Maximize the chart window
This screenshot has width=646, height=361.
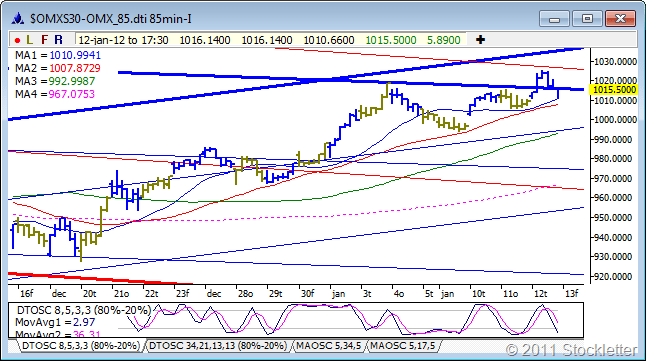[587, 19]
